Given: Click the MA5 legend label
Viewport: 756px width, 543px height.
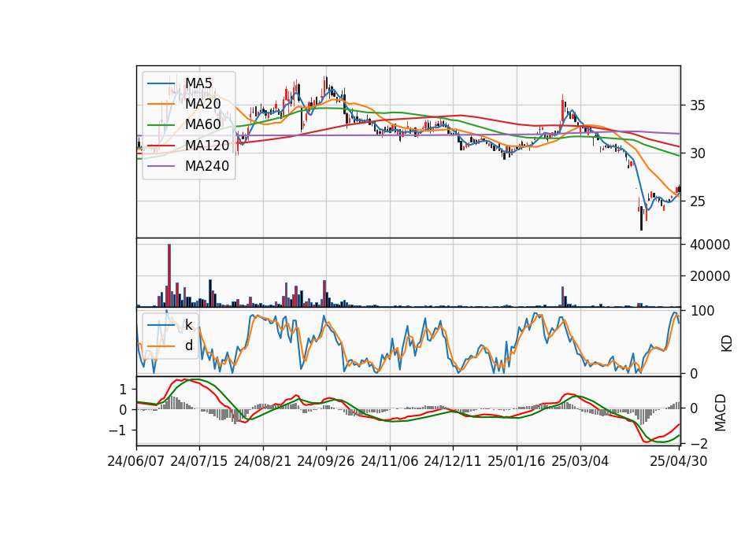Looking at the screenshot, I should pyautogui.click(x=198, y=83).
